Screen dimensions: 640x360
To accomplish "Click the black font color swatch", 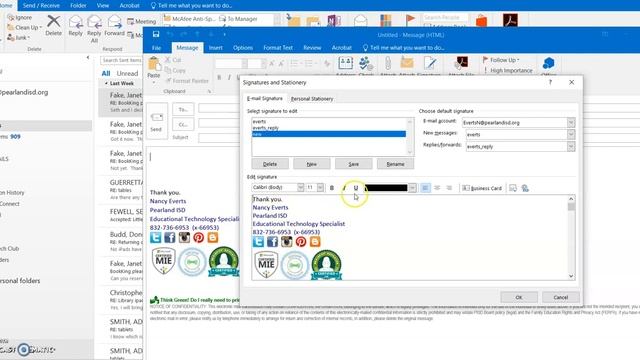I will pos(386,188).
